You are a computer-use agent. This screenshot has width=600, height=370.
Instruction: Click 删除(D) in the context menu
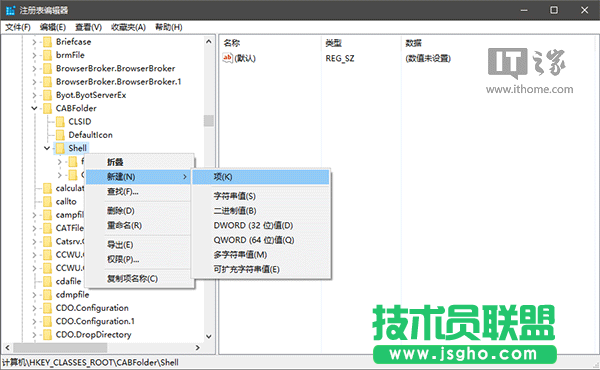point(139,211)
